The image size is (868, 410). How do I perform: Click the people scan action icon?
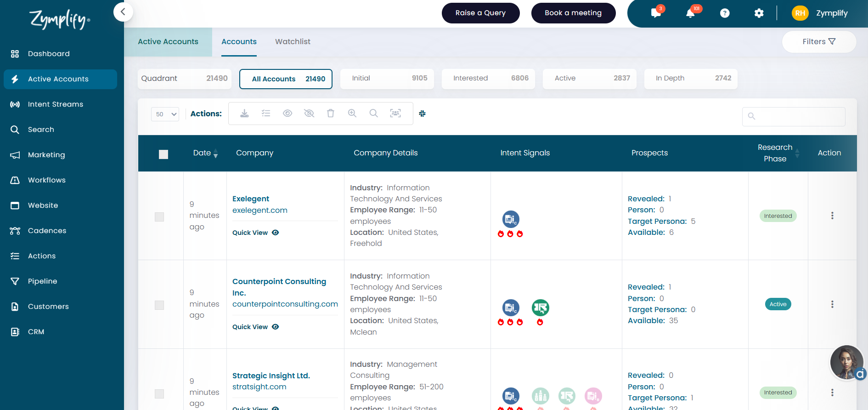point(395,113)
